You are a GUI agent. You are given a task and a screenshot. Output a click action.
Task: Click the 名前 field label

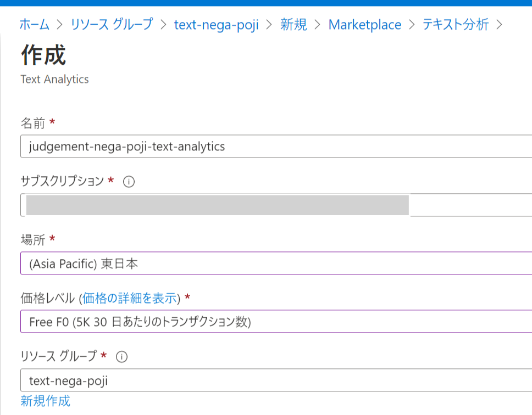(33, 122)
